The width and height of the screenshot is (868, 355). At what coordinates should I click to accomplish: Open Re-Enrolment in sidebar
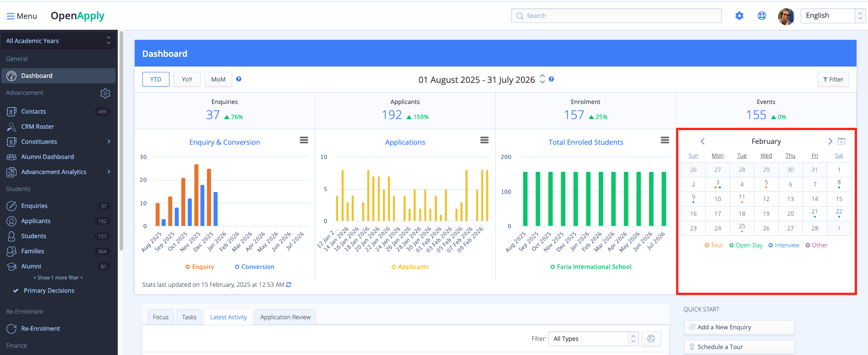(x=40, y=328)
